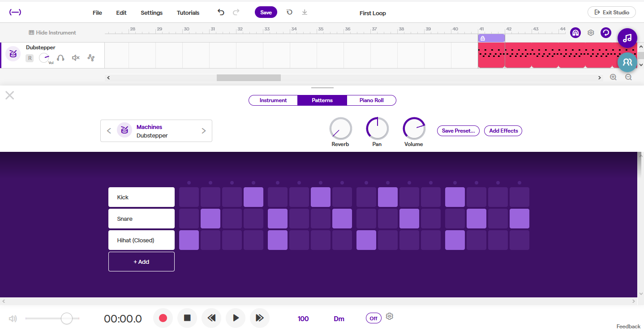Open the collaborators people icon

coord(627,62)
